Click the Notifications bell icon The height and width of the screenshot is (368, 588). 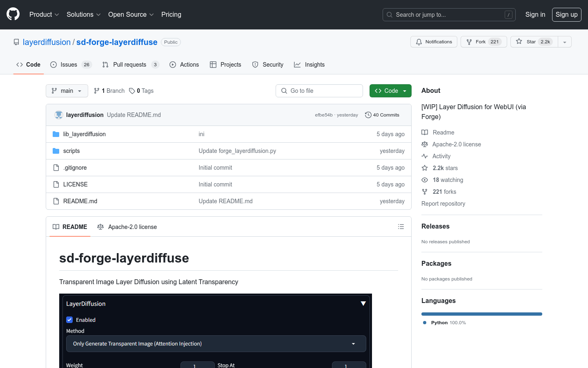coord(419,42)
